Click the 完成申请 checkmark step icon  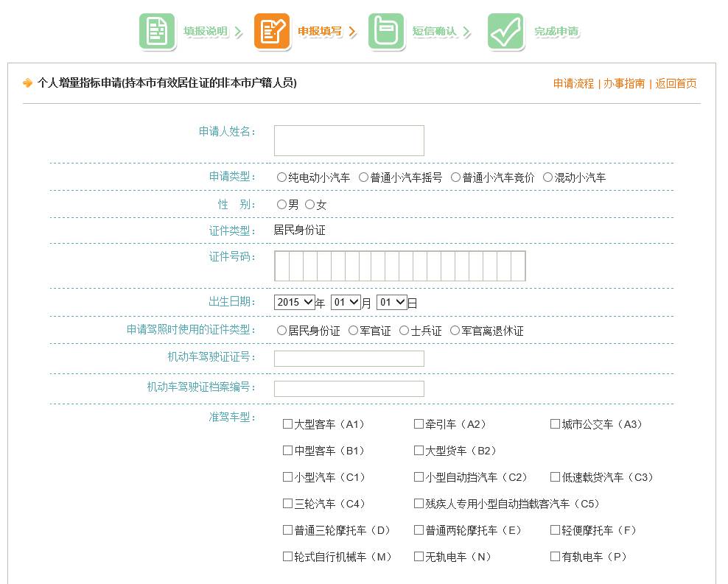click(x=505, y=32)
